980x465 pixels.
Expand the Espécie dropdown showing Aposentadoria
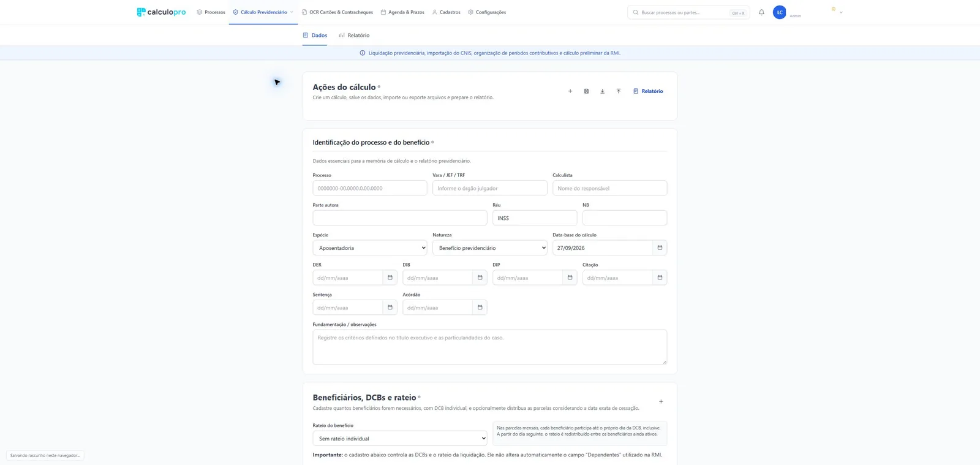(370, 248)
